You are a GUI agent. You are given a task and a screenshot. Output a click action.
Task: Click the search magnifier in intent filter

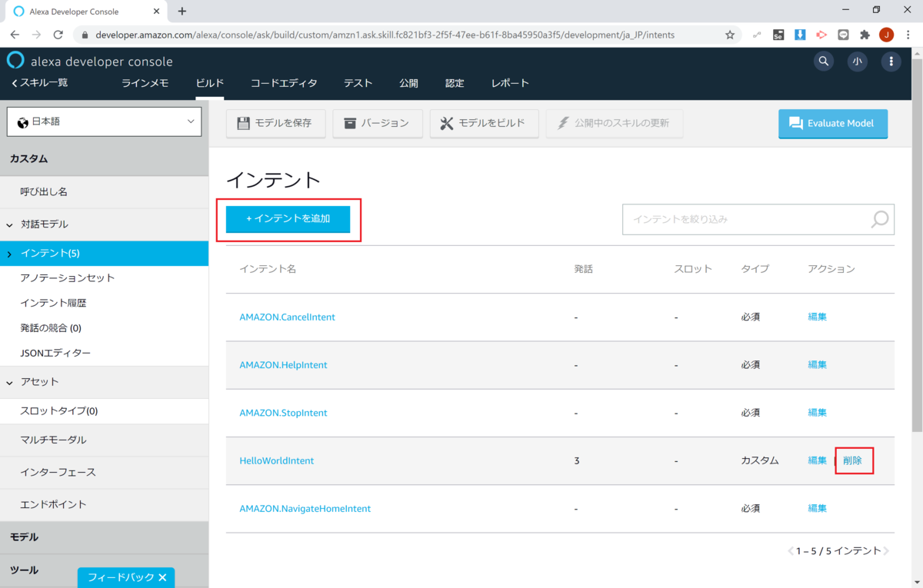880,219
